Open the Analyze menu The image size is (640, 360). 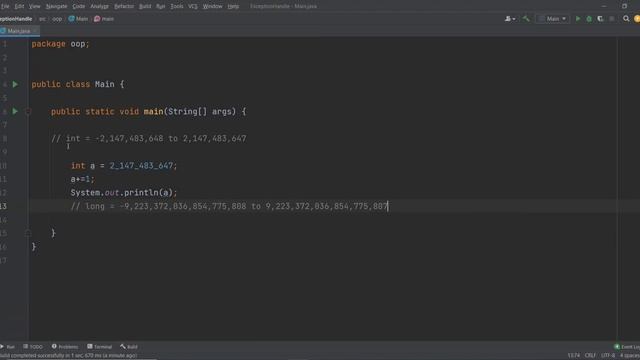(99, 6)
